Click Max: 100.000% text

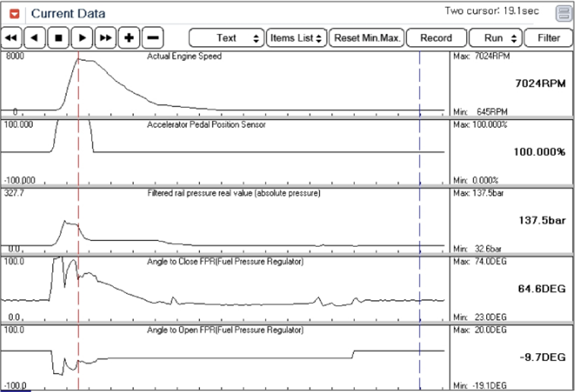pos(480,125)
